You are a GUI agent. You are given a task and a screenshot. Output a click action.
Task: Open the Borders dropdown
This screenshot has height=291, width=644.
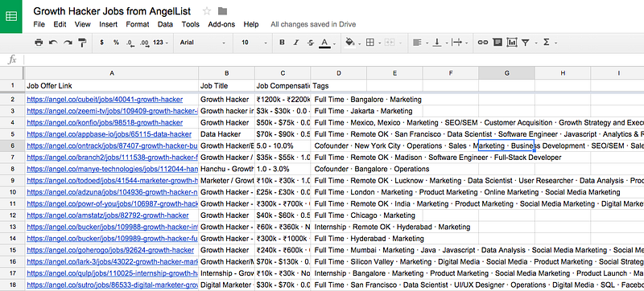pos(373,43)
